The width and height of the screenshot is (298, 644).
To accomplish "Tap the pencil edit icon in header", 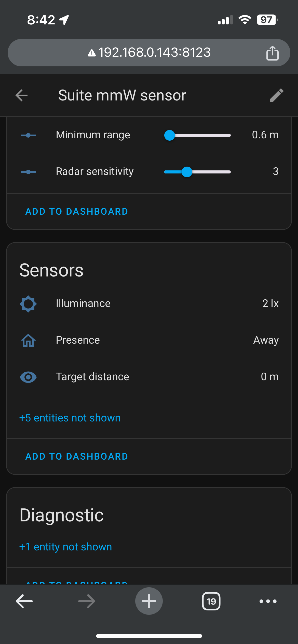I will pyautogui.click(x=276, y=95).
